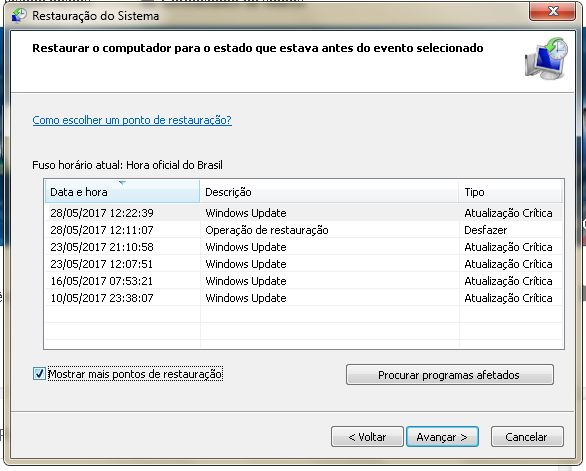Click Procurar programas afetados button
Screen dimensions: 586x471
(x=450, y=375)
